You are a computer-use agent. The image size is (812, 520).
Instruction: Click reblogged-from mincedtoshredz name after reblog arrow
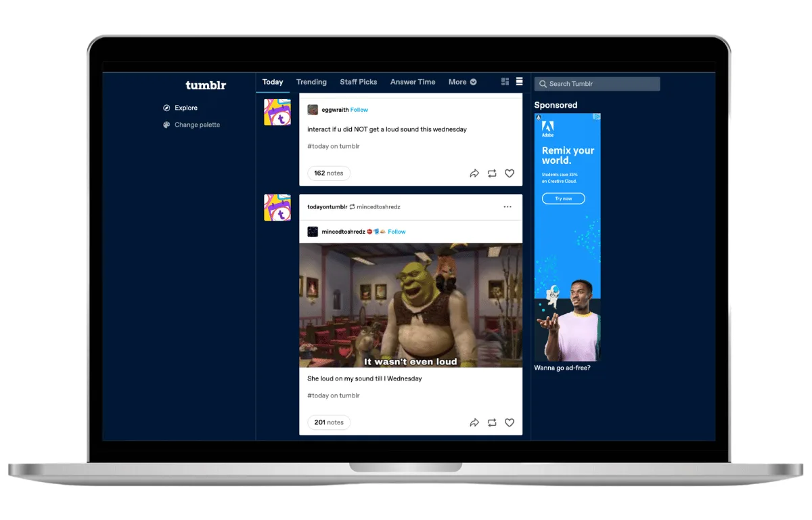coord(378,207)
